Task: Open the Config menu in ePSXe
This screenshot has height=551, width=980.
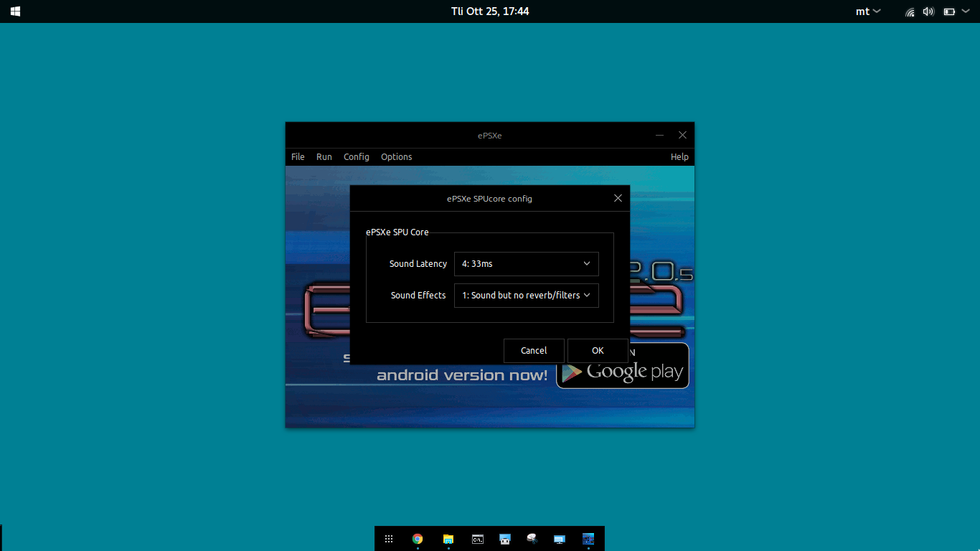Action: point(357,157)
